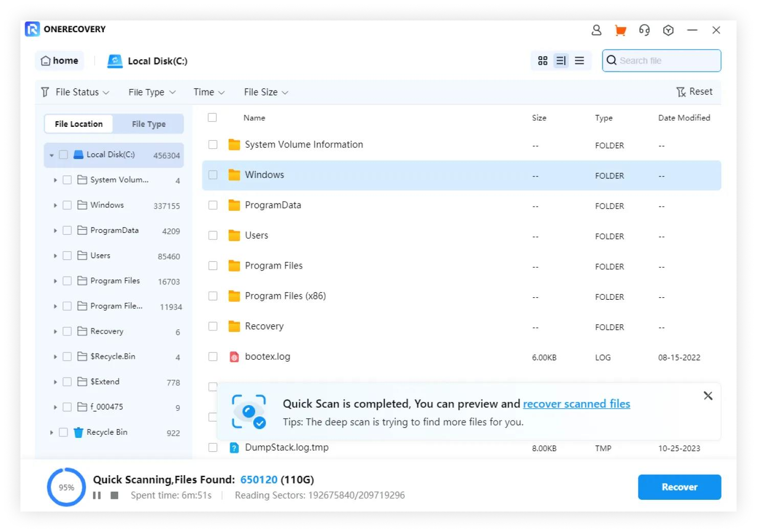Viewport: 757px width, 532px height.
Task: Sort by the Date Modified column header
Action: point(684,118)
